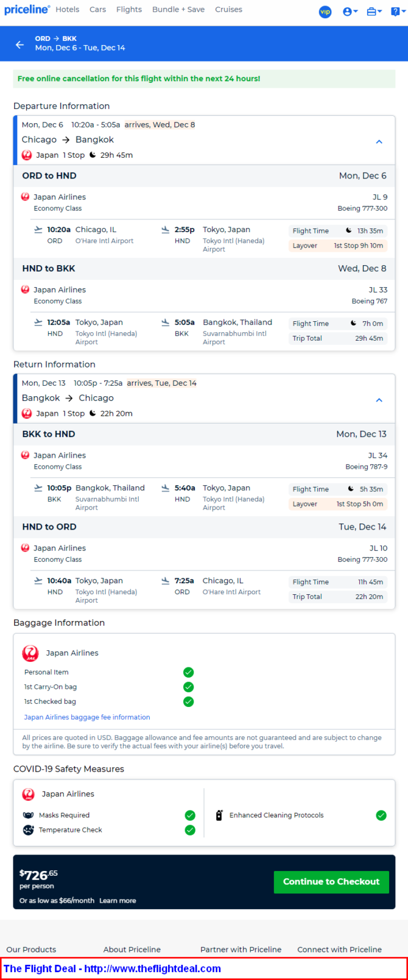Open the Hotels tab in top navigation
The height and width of the screenshot is (980, 408).
[68, 9]
